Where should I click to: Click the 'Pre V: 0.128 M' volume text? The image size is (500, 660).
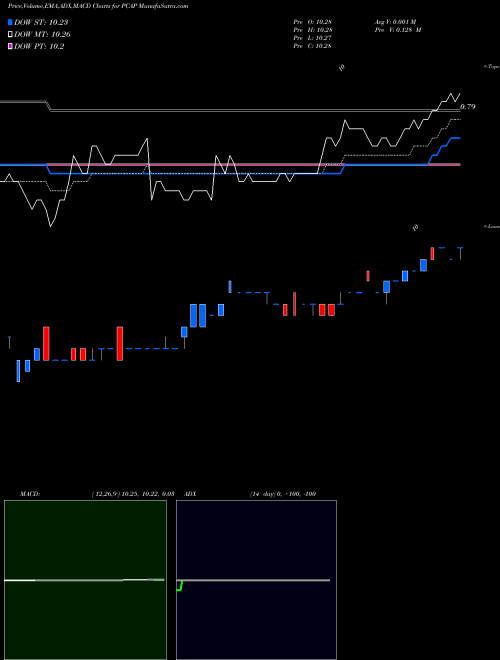pos(398,30)
